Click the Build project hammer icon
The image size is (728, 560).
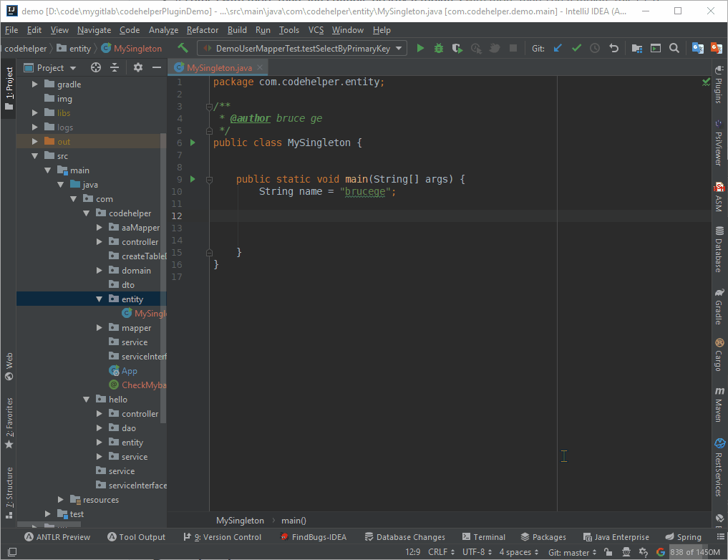pos(183,48)
